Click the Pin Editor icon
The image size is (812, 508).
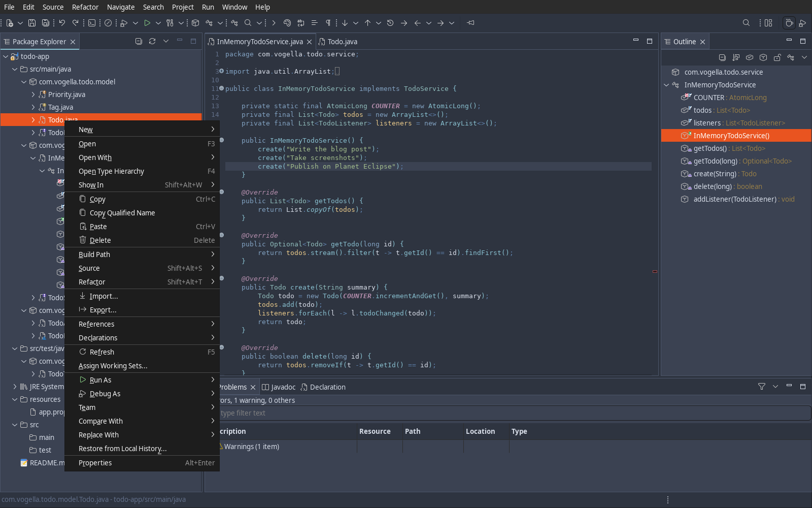(471, 23)
